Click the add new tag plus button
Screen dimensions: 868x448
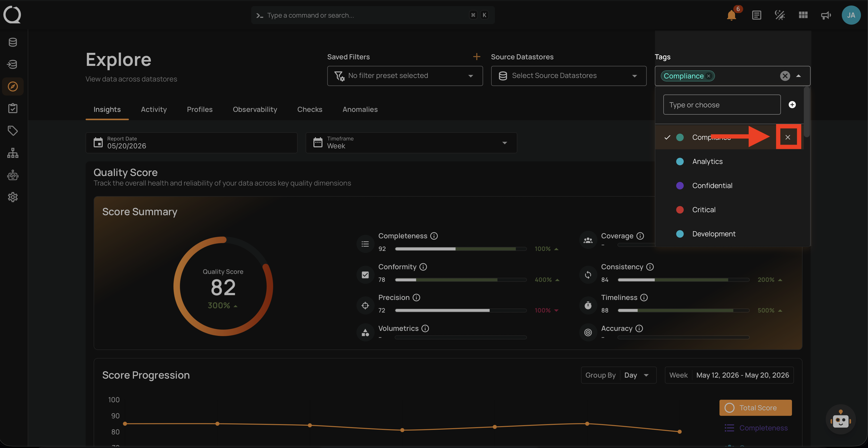pyautogui.click(x=792, y=105)
